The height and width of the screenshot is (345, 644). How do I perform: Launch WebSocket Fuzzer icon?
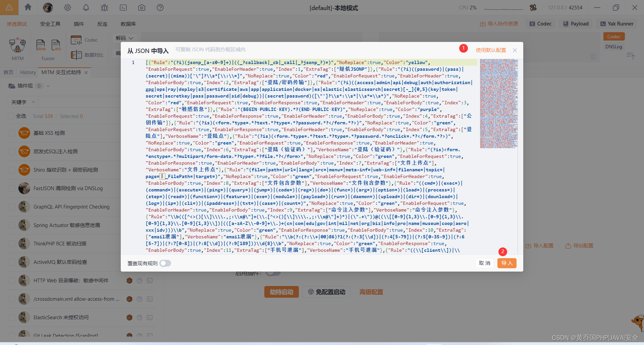pos(56,45)
